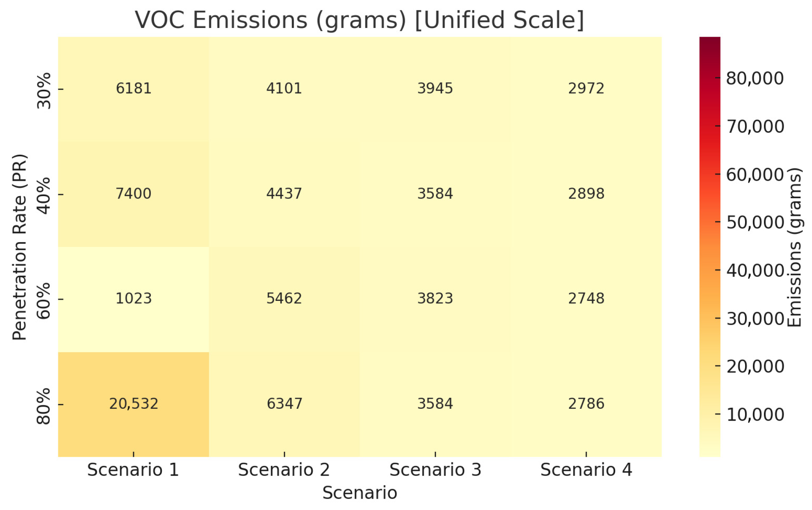Select the cell with value 6347

284,404
